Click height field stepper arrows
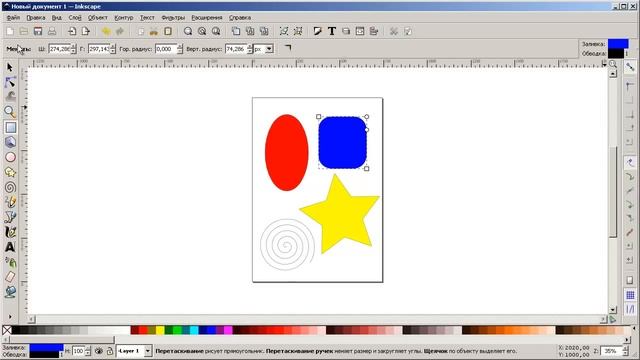Screen dimensions: 640x360 (x=113, y=49)
